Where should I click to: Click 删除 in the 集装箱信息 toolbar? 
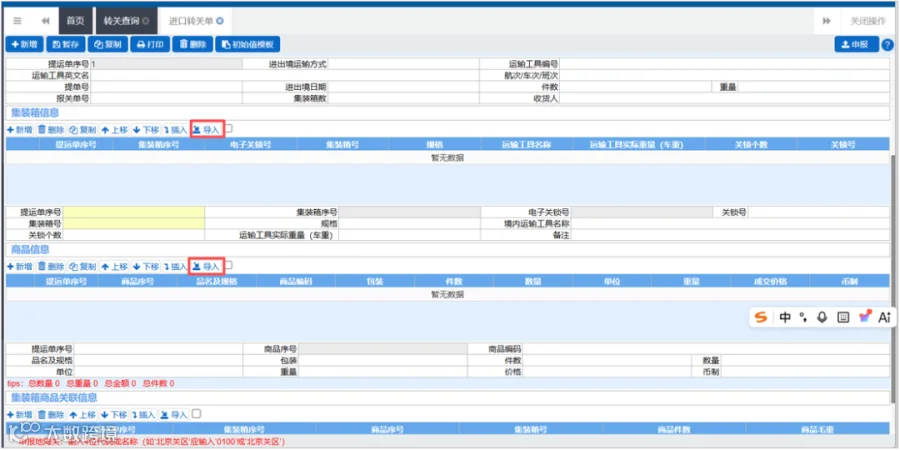pyautogui.click(x=51, y=130)
